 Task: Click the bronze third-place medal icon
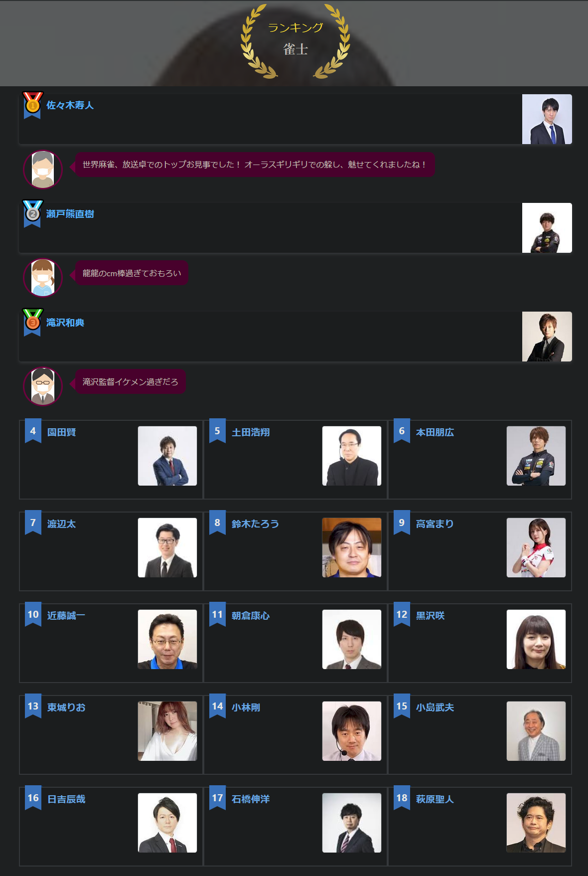click(32, 323)
